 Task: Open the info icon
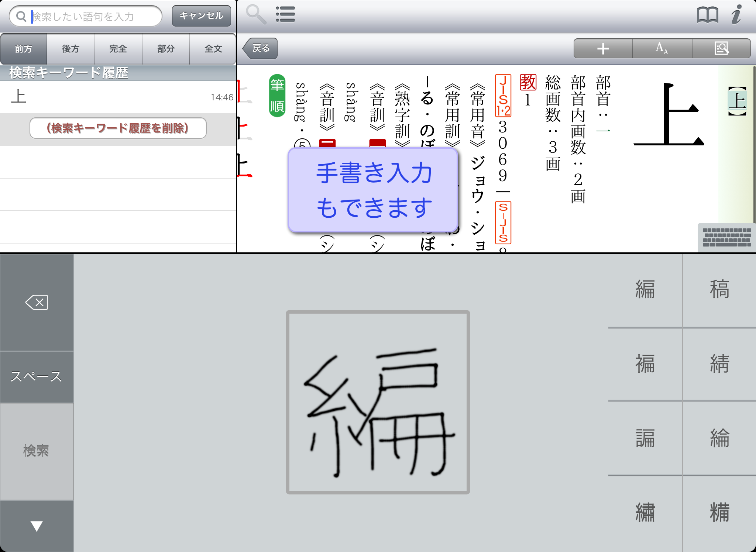pos(736,15)
